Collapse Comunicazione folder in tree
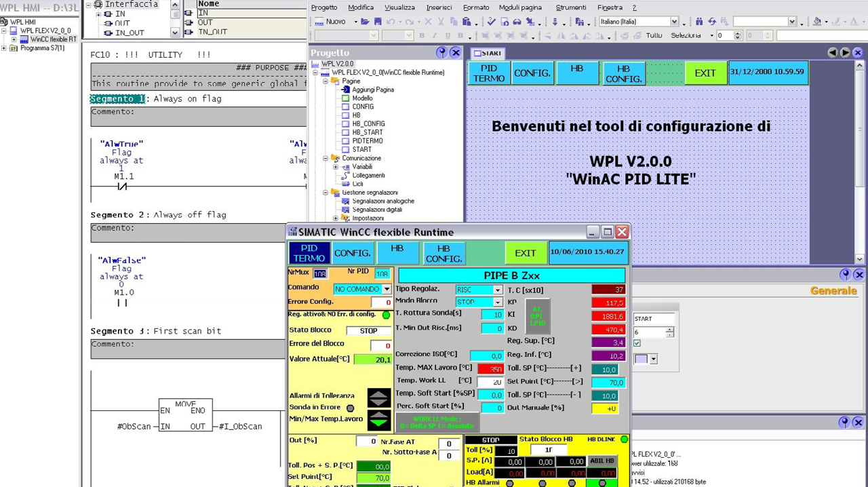 click(325, 158)
